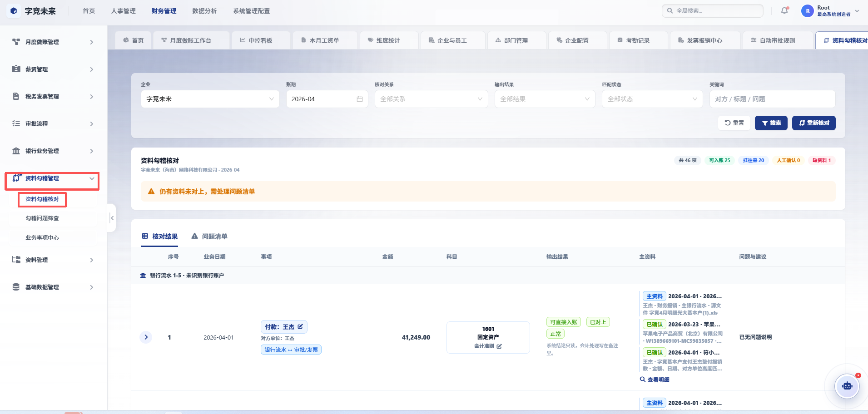Viewport: 868px width, 414px height.
Task: Open the 输出结果 dropdown
Action: (545, 99)
